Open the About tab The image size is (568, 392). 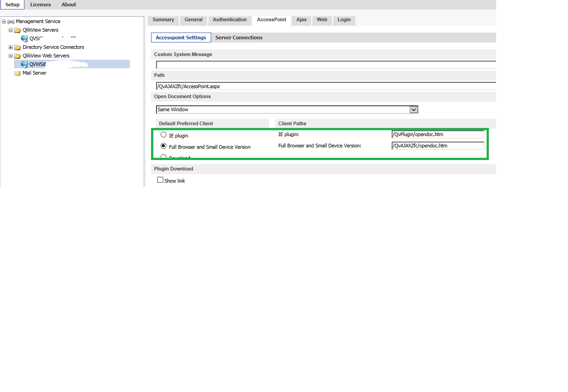coord(69,5)
